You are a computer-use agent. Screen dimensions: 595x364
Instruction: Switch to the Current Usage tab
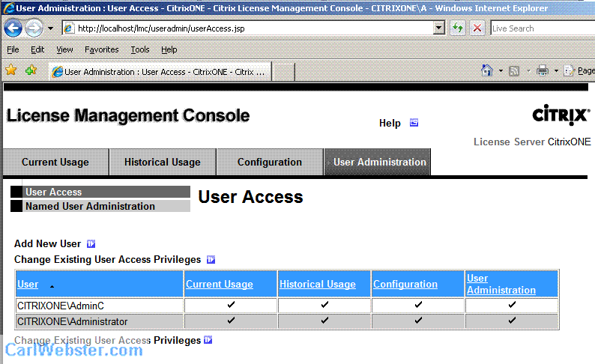[x=55, y=162]
